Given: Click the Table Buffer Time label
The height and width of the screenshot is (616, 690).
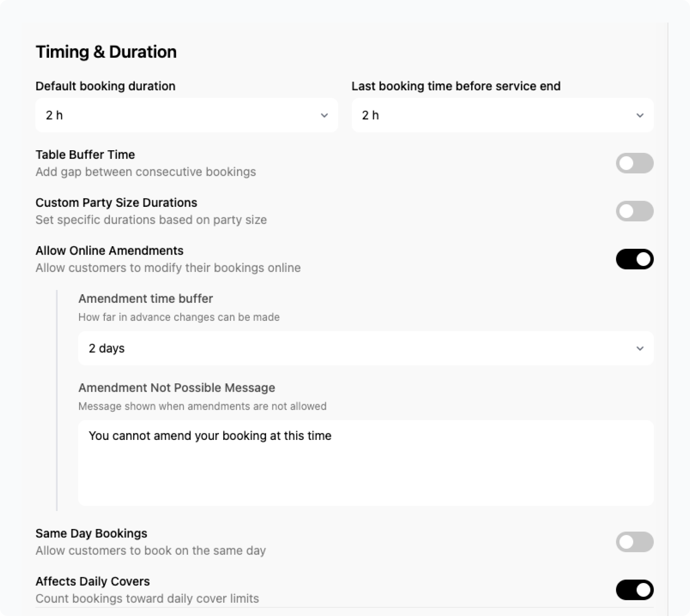Looking at the screenshot, I should [x=85, y=155].
